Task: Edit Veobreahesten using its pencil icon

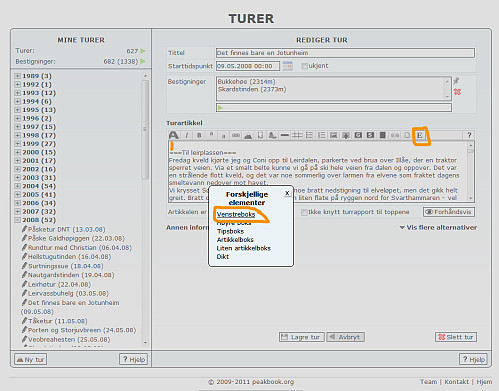Action: 24,339
